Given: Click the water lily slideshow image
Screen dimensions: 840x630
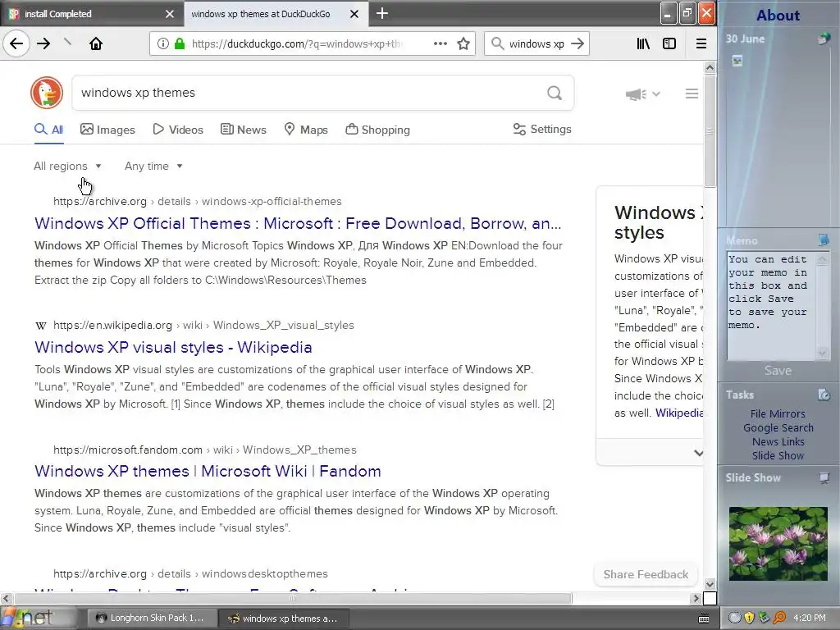Looking at the screenshot, I should point(778,543).
